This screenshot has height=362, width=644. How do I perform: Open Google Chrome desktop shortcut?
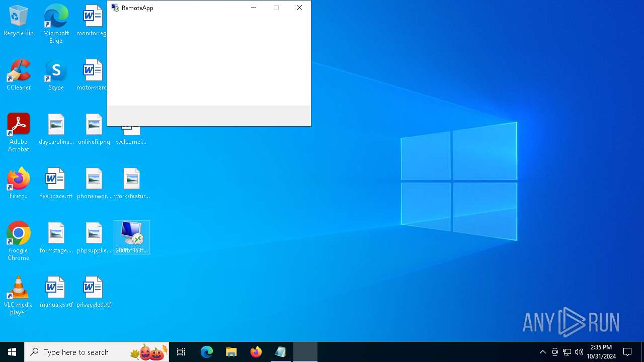click(19, 241)
